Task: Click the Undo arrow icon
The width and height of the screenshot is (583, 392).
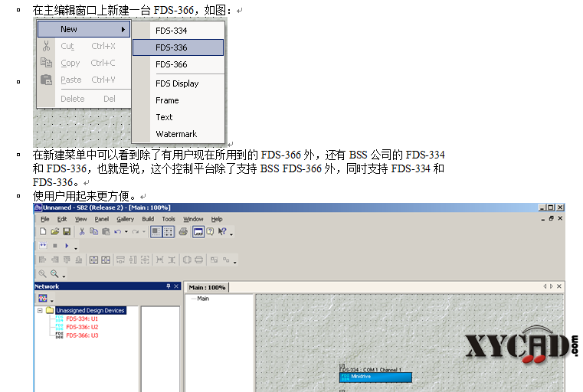Action: point(117,231)
